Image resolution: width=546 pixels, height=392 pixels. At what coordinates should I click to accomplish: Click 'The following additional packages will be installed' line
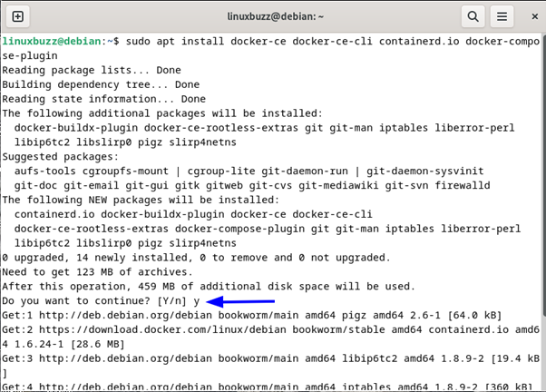pos(162,113)
